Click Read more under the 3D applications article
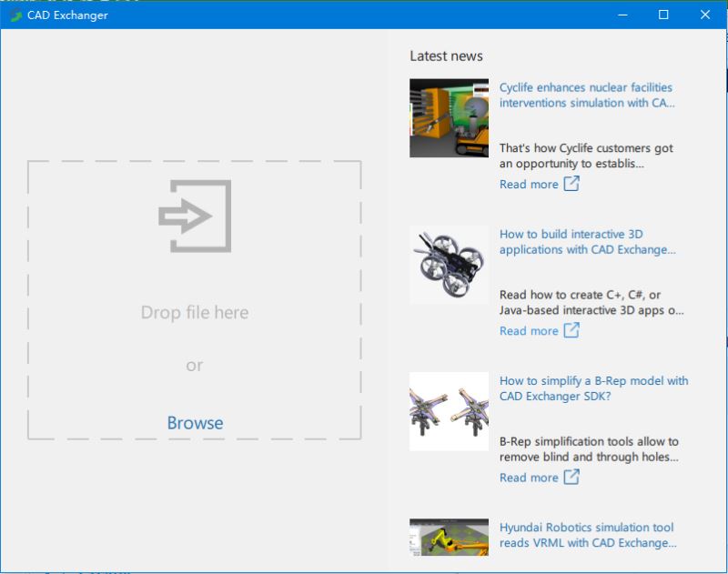 pyautogui.click(x=529, y=331)
